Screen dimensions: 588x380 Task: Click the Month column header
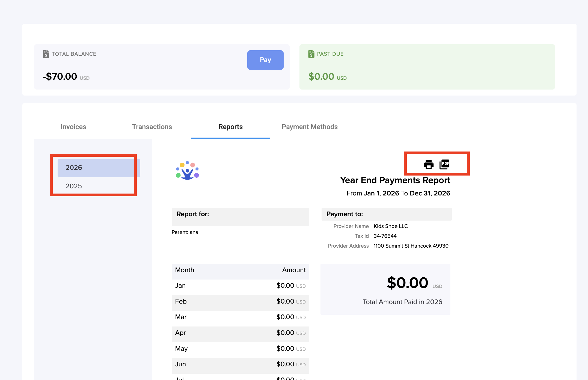pyautogui.click(x=185, y=270)
